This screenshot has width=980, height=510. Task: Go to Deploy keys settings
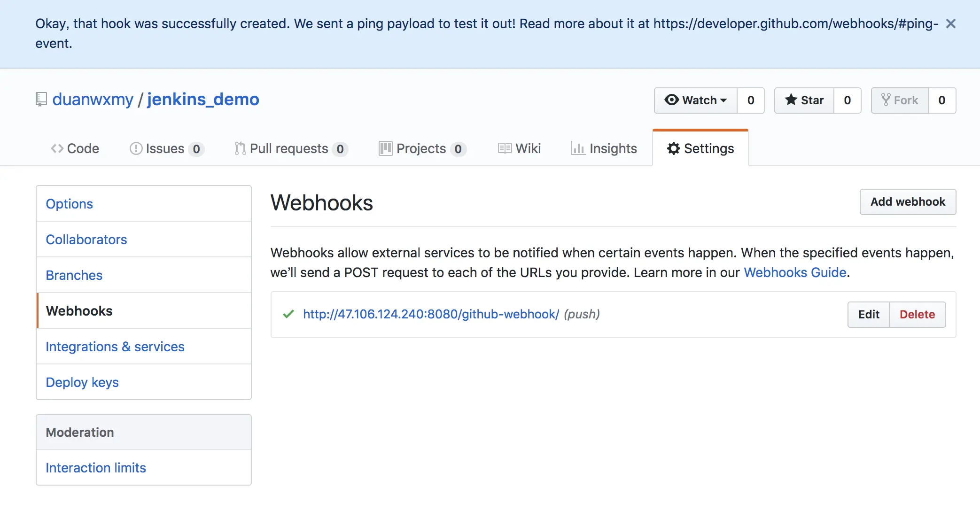pyautogui.click(x=82, y=382)
